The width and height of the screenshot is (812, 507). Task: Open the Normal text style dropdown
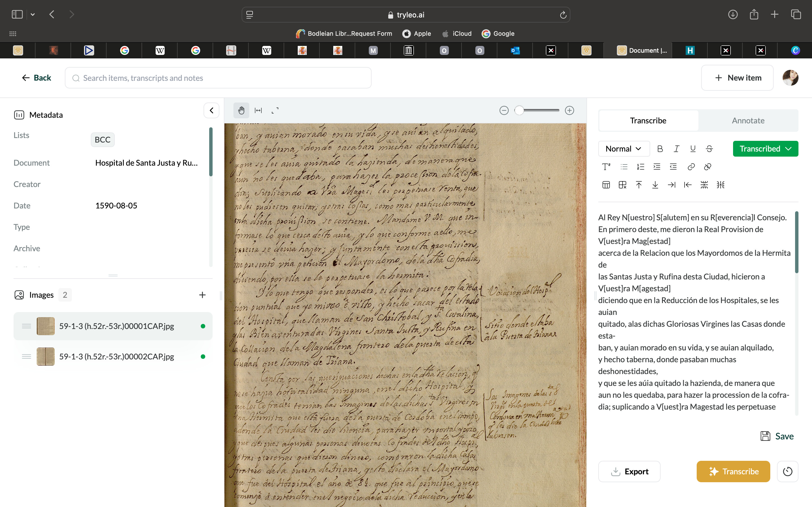(x=623, y=148)
